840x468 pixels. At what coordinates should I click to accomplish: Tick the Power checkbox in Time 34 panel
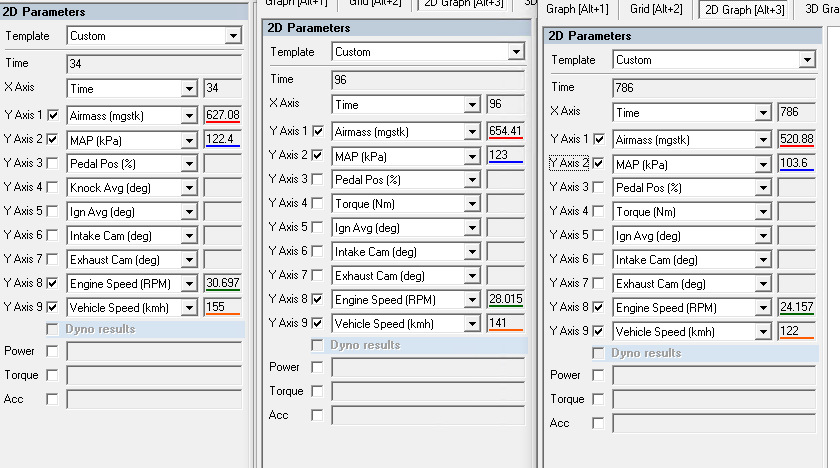pos(52,351)
